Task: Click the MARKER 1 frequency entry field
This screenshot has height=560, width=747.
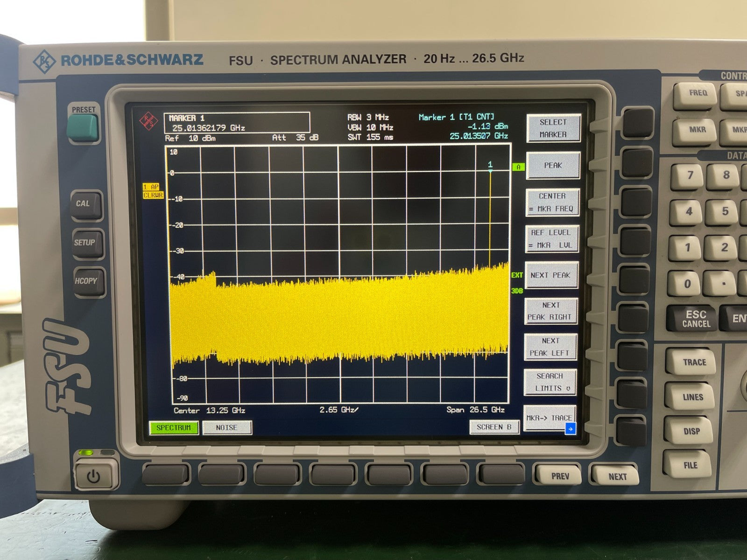Action: click(237, 123)
